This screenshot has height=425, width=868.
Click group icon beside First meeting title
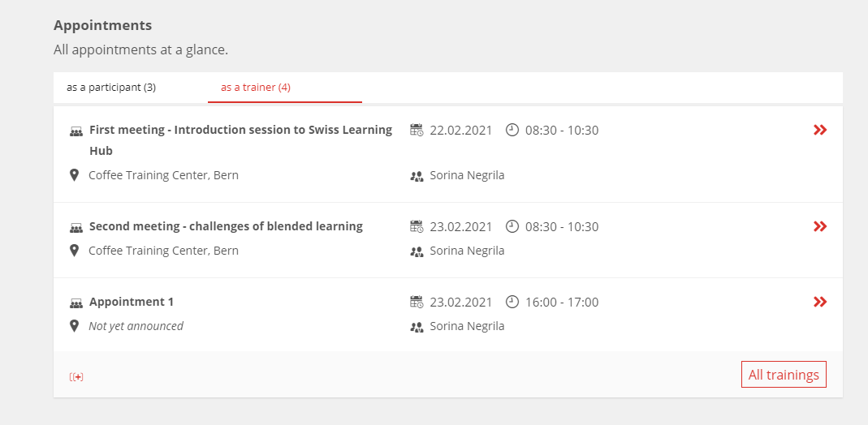(x=76, y=131)
